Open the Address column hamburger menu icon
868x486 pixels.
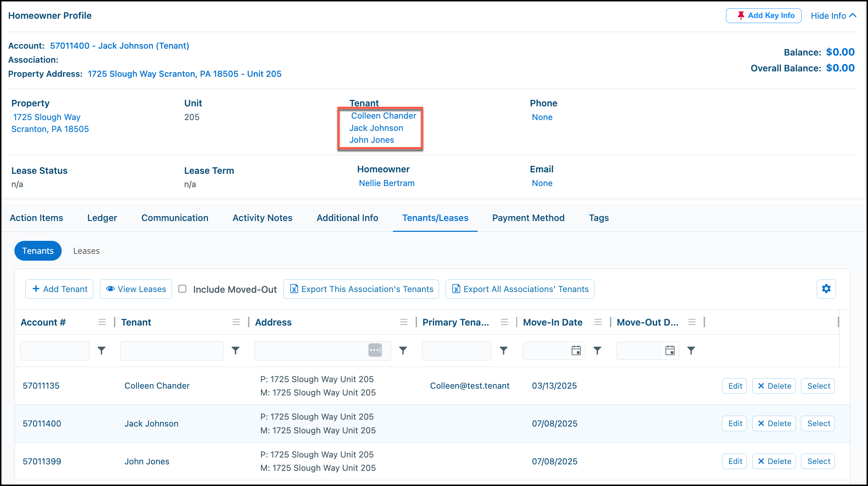tap(404, 322)
